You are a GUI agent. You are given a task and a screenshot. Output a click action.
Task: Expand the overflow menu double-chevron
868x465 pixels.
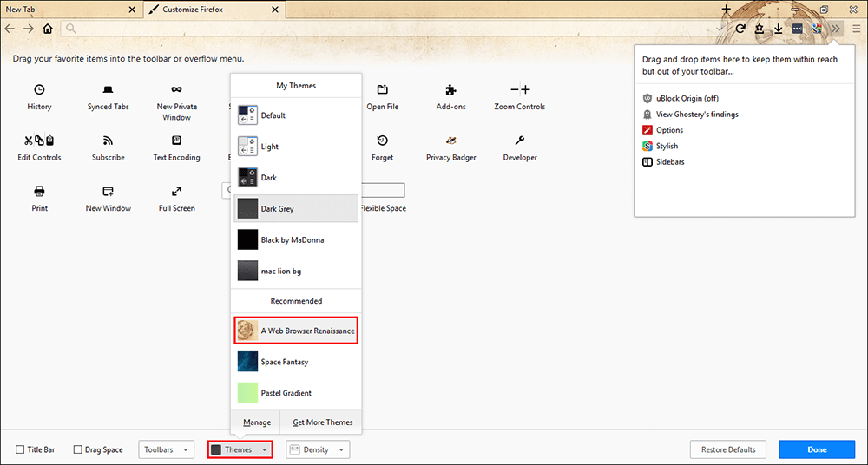836,29
